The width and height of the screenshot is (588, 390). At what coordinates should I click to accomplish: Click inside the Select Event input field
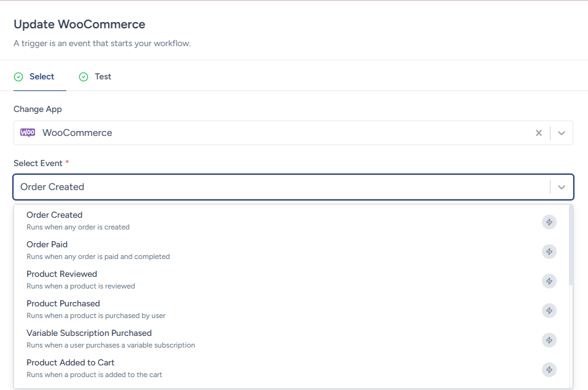[x=276, y=187]
